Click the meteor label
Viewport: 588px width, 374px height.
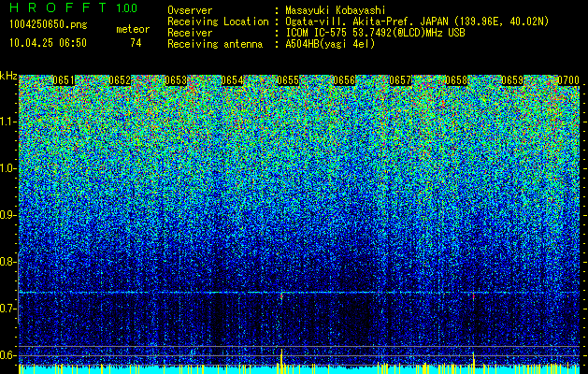(x=133, y=29)
